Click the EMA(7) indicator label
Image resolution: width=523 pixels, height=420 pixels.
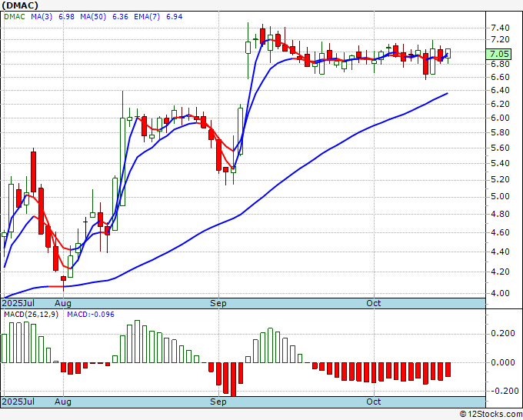[147, 17]
